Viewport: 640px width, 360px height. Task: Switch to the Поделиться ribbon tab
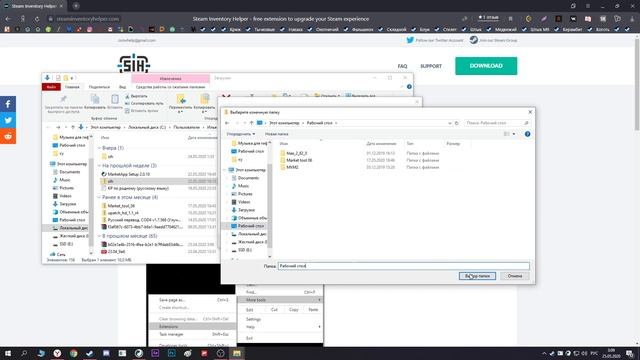coord(99,87)
